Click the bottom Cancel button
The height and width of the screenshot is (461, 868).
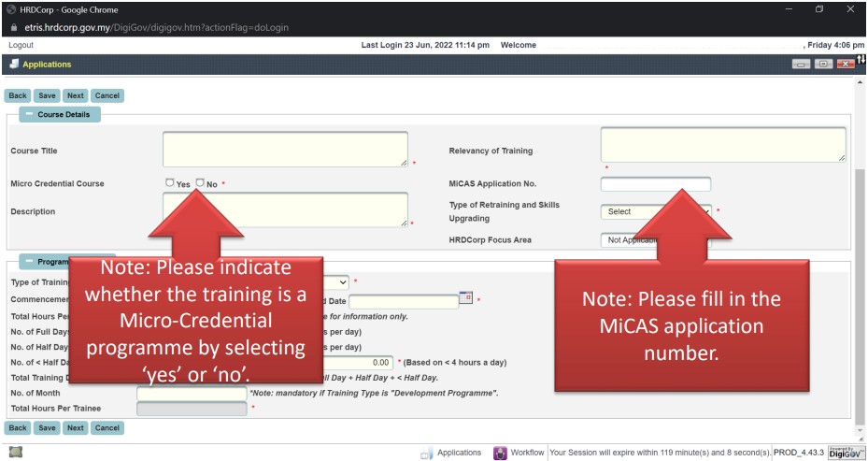(x=107, y=428)
